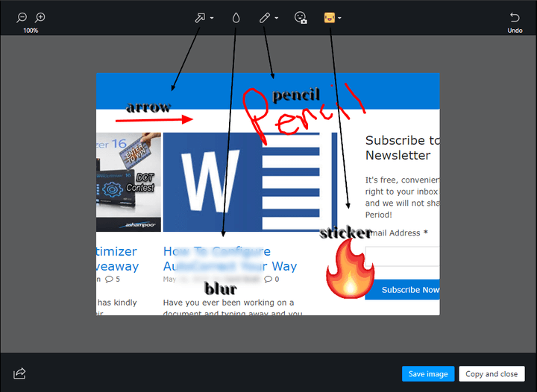The width and height of the screenshot is (537, 392).
Task: Click the AutoCorrect article headline link
Action: [x=230, y=259]
